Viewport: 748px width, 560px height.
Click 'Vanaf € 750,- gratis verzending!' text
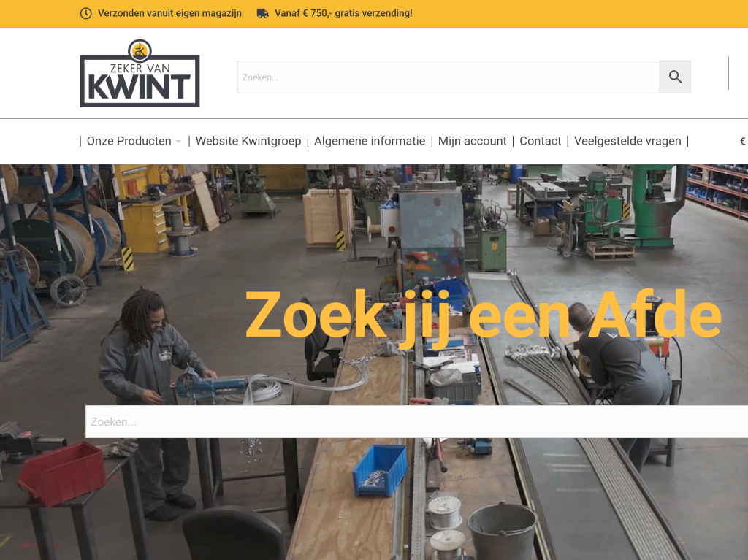tap(343, 13)
